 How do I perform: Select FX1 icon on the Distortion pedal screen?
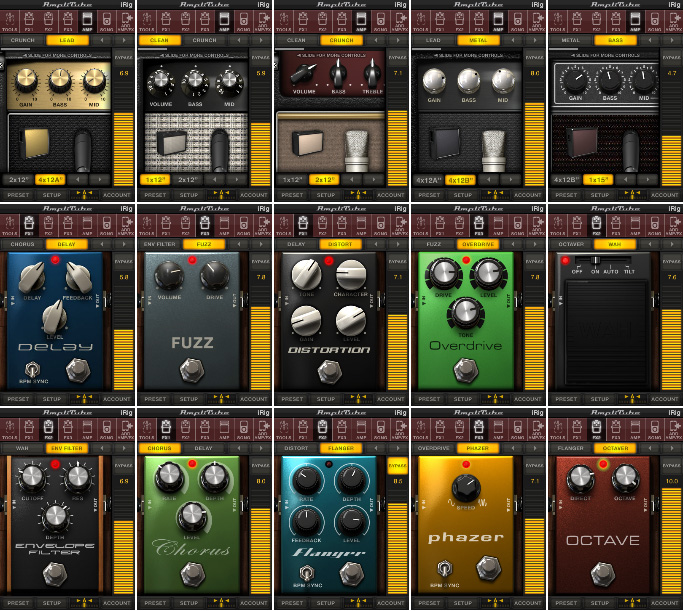(x=303, y=225)
